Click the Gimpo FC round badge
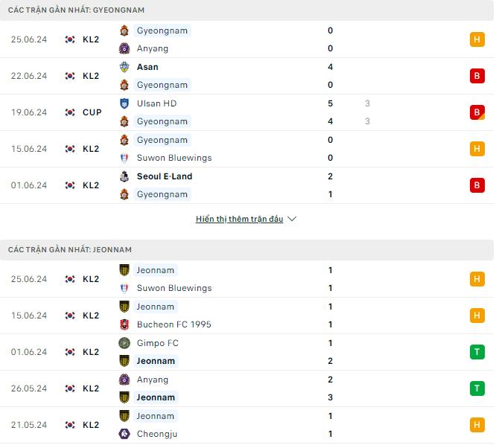Screen dimensions: 496x448 (x=124, y=343)
